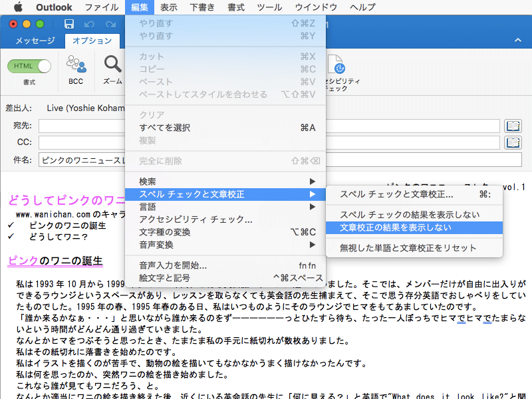Image resolution: width=532 pixels, height=399 pixels.
Task: Choose 文字種の変換 menu item
Action: [x=225, y=232]
